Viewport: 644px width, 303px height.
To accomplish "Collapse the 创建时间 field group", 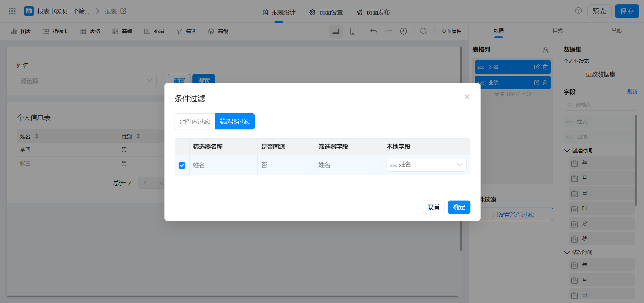I will tap(567, 151).
